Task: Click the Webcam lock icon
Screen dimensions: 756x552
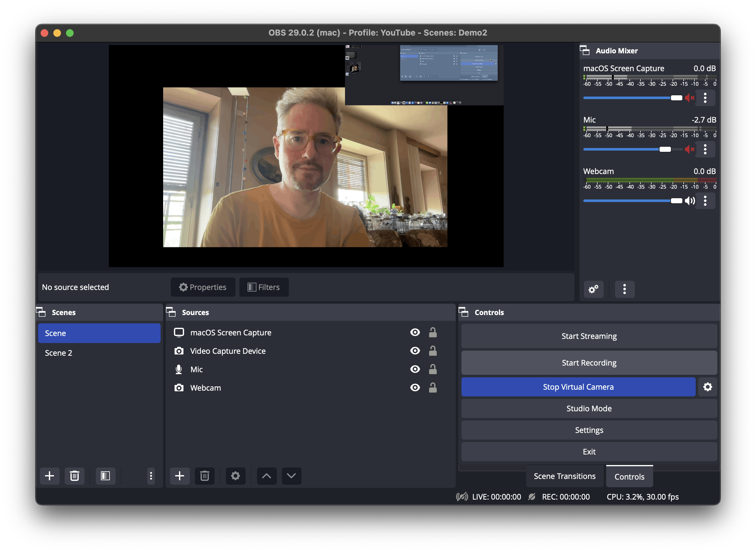Action: pos(433,387)
